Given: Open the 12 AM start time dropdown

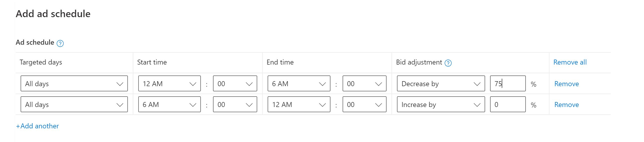Looking at the screenshot, I should coord(169,83).
